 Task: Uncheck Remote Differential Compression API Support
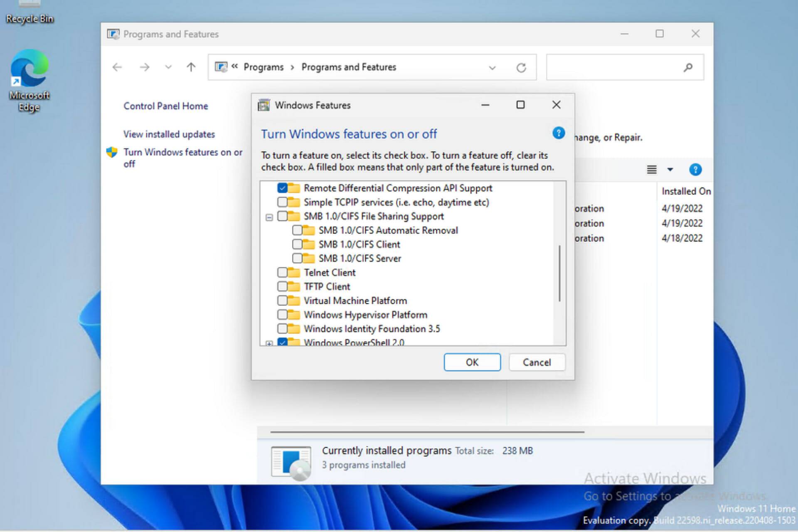pyautogui.click(x=282, y=188)
